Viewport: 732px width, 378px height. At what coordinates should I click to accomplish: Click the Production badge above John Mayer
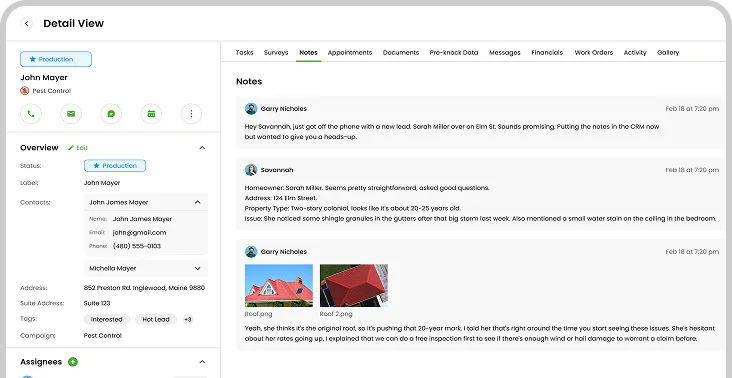56,59
